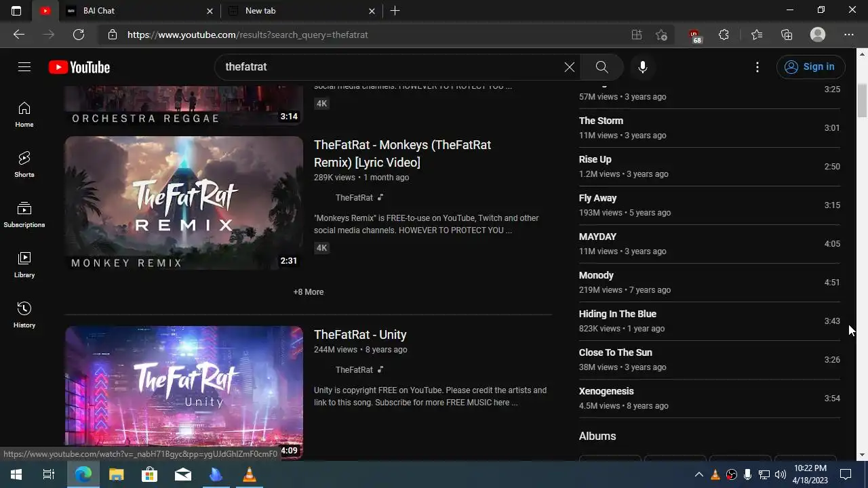Open TheFatRat - Unity video title
Viewport: 868px width, 488px height.
(x=360, y=335)
